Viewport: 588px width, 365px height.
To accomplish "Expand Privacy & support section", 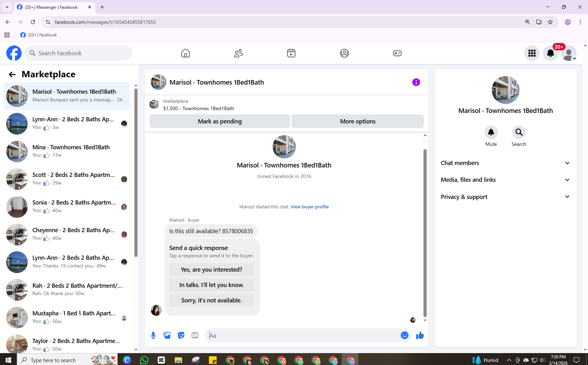I will (505, 197).
